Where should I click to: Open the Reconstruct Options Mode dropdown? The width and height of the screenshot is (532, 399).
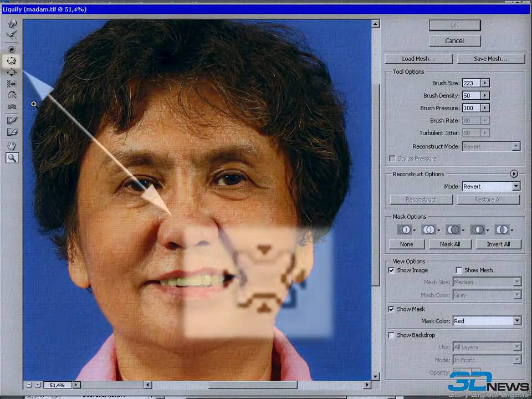pyautogui.click(x=516, y=186)
